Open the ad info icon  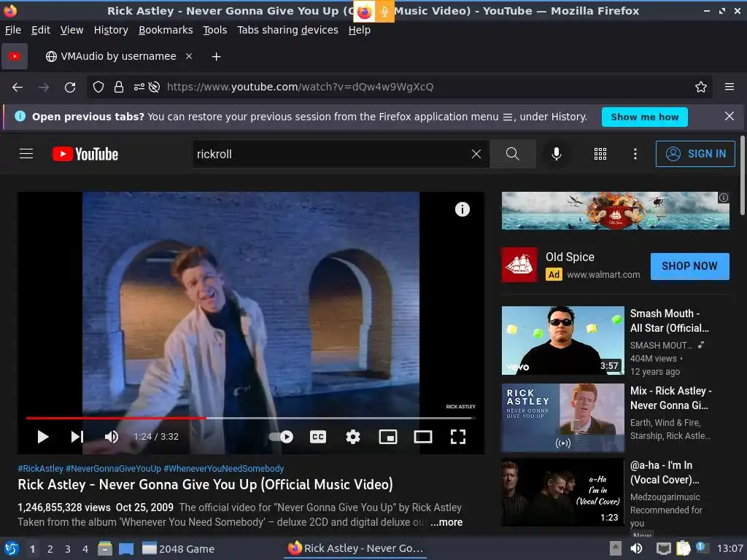(723, 198)
